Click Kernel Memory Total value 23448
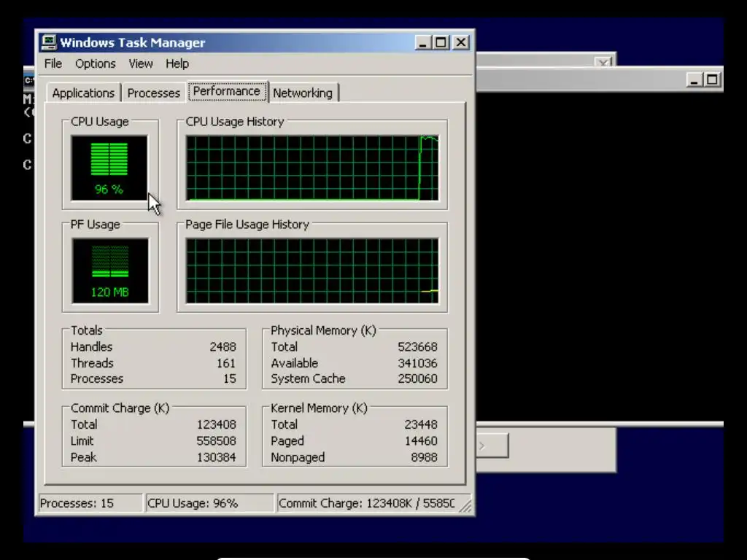This screenshot has width=747, height=560. (421, 425)
